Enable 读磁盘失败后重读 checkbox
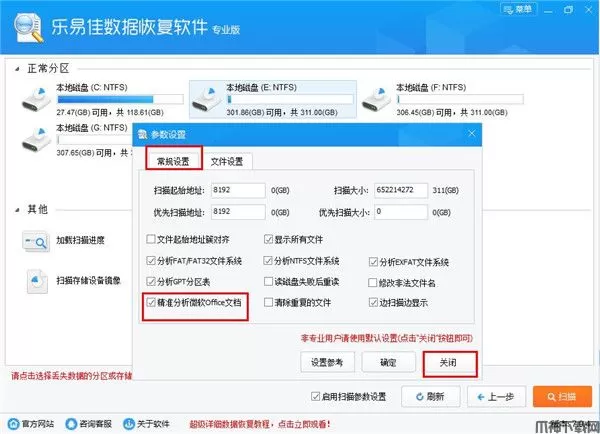Screen dimensions: 600x434 (268, 282)
